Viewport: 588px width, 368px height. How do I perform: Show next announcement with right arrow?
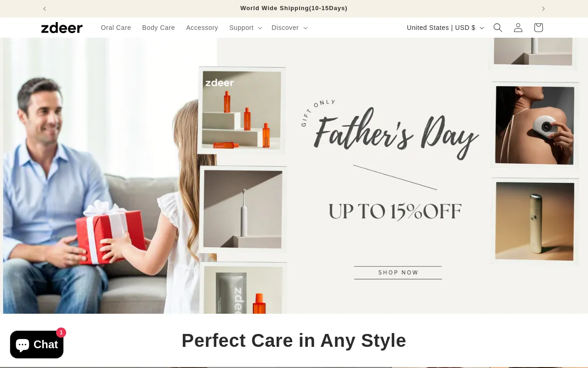543,8
